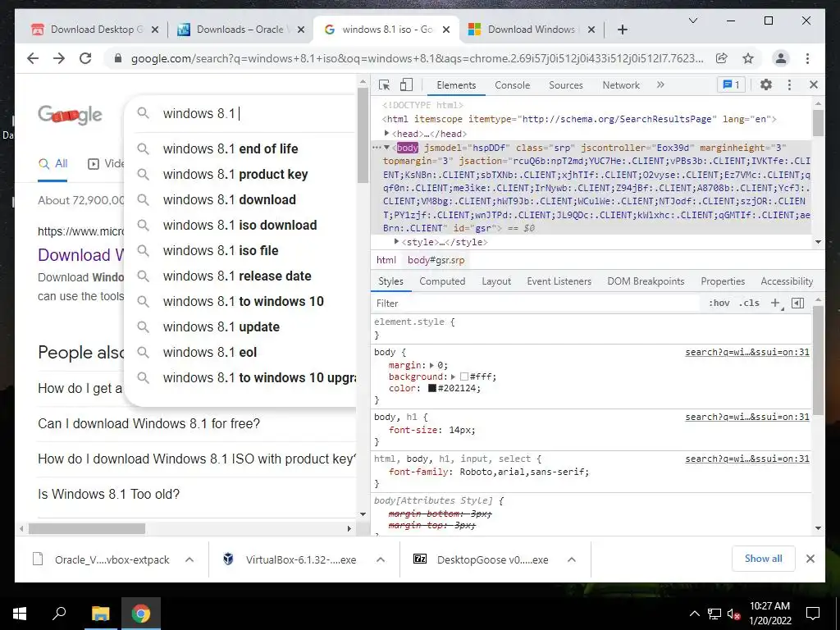
Task: Select suggestion 'windows 8.1 release date'
Action: click(x=240, y=276)
